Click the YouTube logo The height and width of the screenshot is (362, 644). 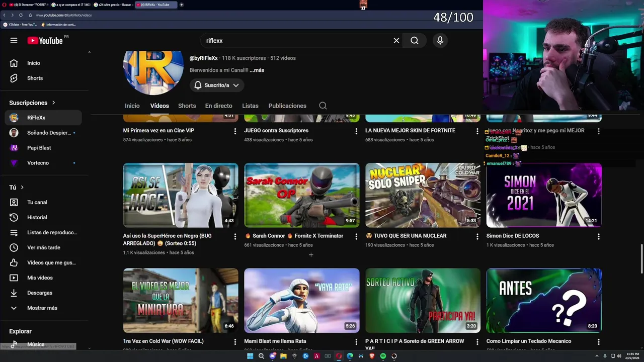[45, 41]
